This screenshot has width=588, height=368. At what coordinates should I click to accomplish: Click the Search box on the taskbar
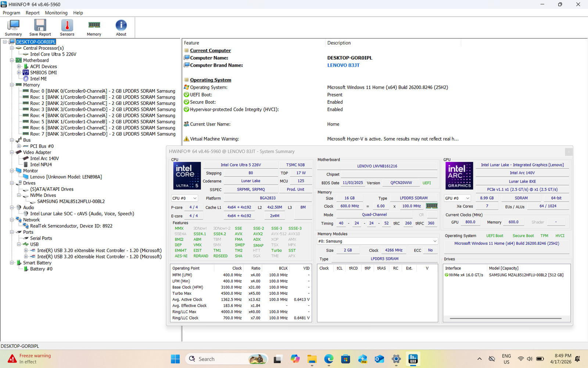(x=226, y=359)
